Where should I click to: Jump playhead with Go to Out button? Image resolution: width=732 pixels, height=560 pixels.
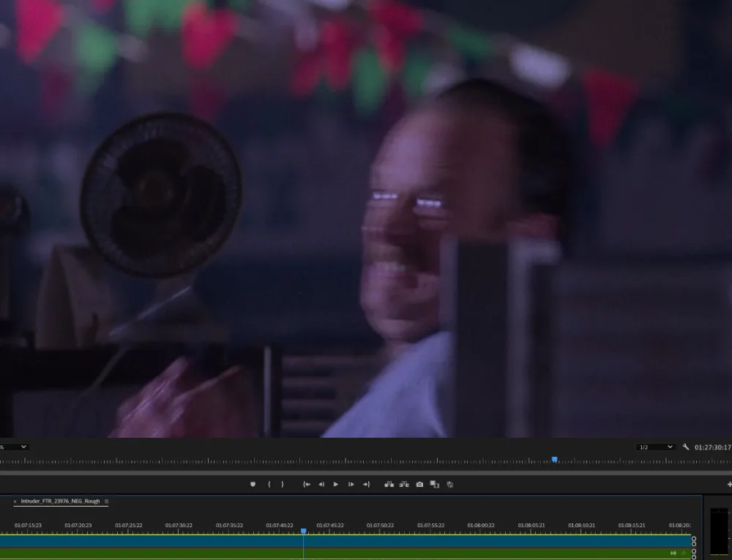tap(367, 484)
